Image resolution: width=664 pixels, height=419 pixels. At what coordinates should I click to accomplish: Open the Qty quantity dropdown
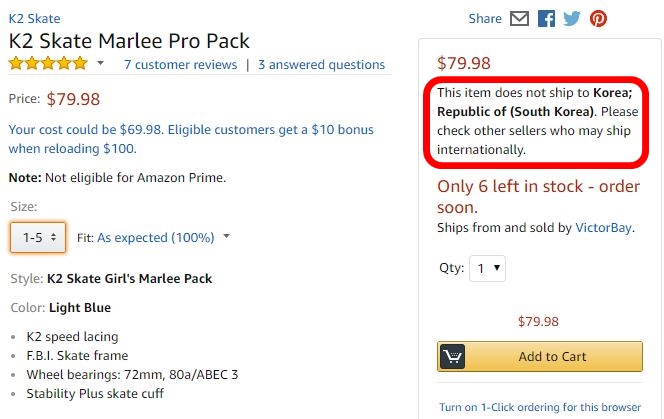487,268
